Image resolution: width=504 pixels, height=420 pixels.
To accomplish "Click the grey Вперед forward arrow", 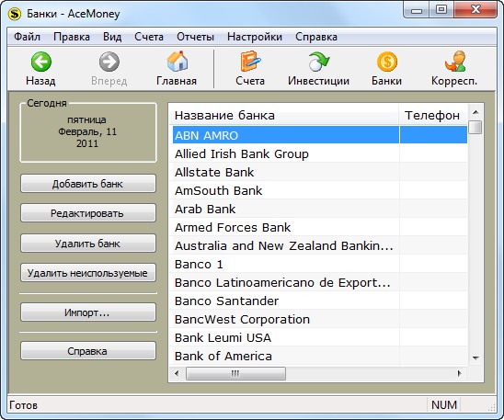I will pos(109,62).
